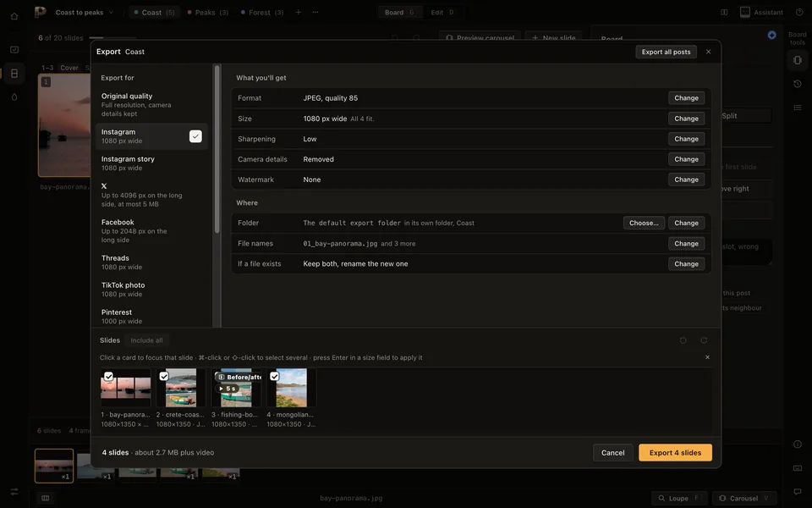This screenshot has width=812, height=508.
Task: Open the more options ellipsis beside the post tabs
Action: [x=315, y=13]
